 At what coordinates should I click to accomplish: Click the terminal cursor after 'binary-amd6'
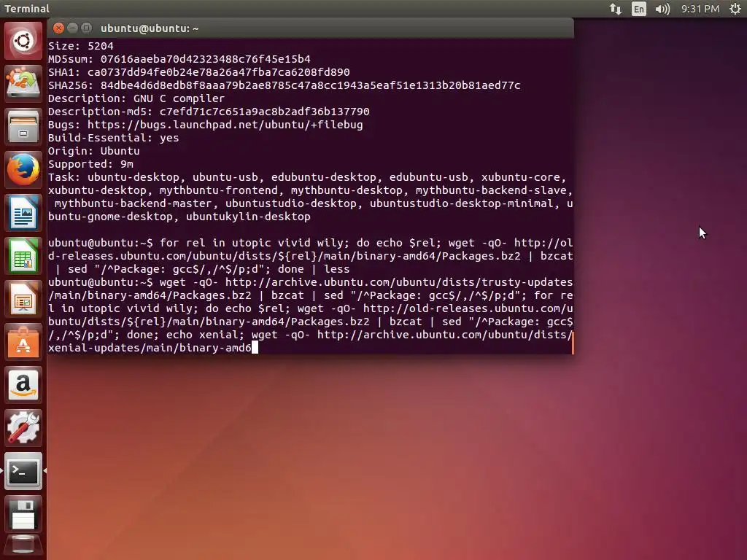pyautogui.click(x=255, y=348)
